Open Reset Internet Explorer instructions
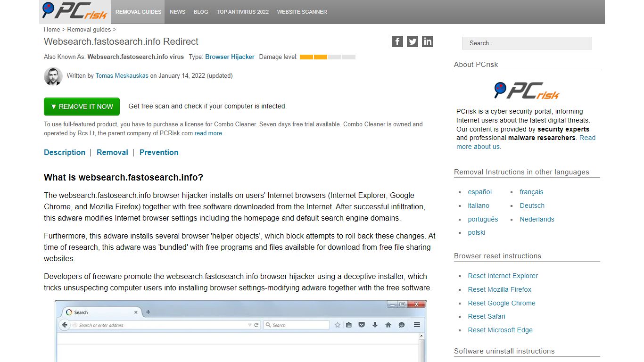This screenshot has height=362, width=644. click(503, 276)
